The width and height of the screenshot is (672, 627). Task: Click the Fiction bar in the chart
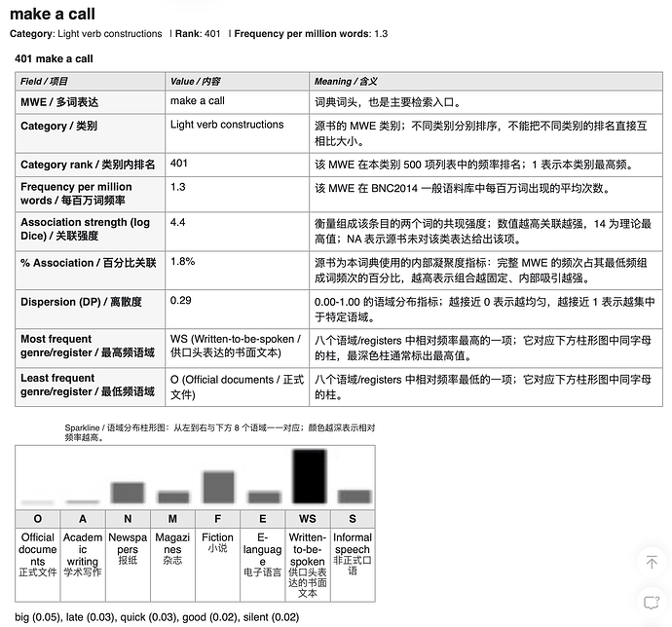click(x=218, y=487)
